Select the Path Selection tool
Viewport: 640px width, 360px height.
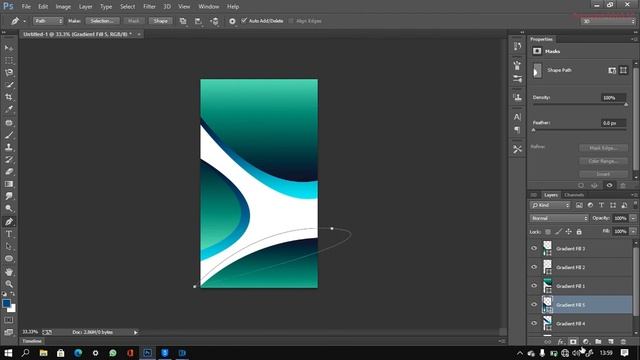[9, 247]
